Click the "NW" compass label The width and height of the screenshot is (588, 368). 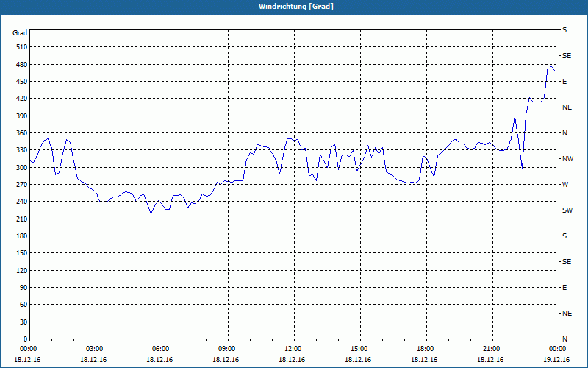click(567, 159)
